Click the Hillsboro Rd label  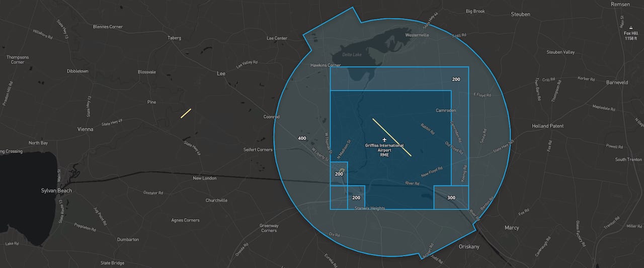pos(42,33)
